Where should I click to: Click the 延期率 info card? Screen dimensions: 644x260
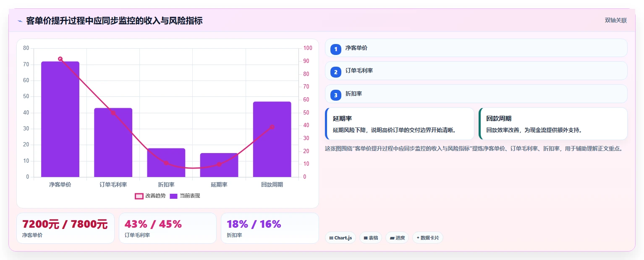pos(399,124)
